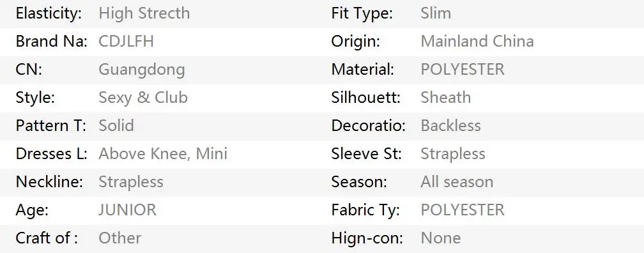The width and height of the screenshot is (644, 253).
Task: Click the Above Knee, Mini value
Action: [x=163, y=154]
